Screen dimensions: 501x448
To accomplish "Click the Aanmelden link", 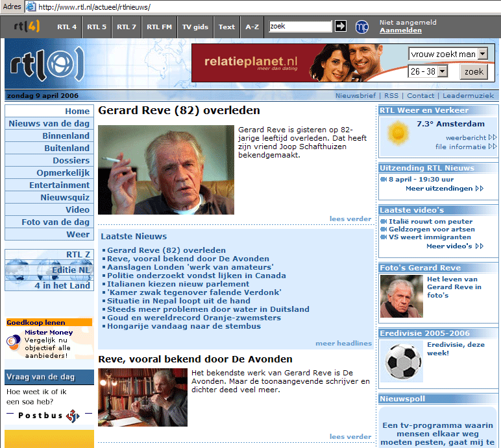I will coord(400,30).
